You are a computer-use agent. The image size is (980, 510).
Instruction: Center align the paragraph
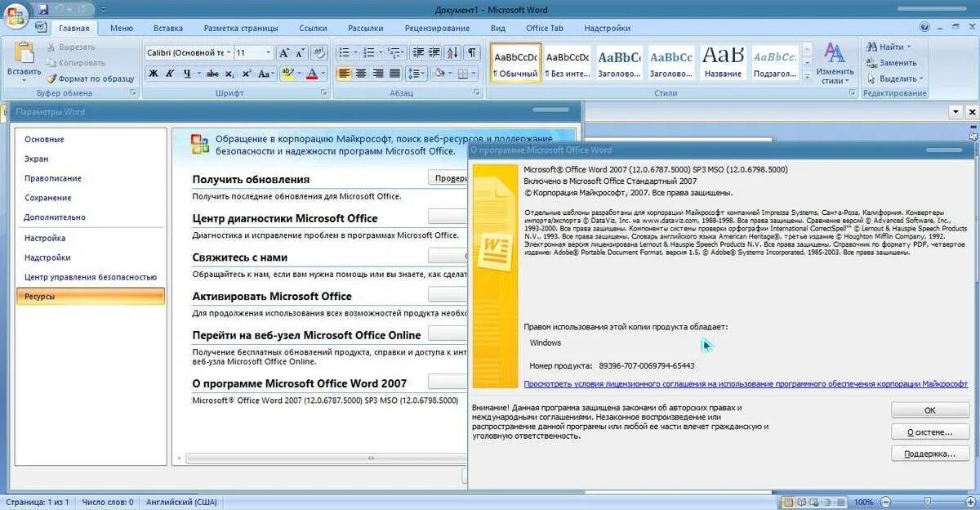click(361, 74)
